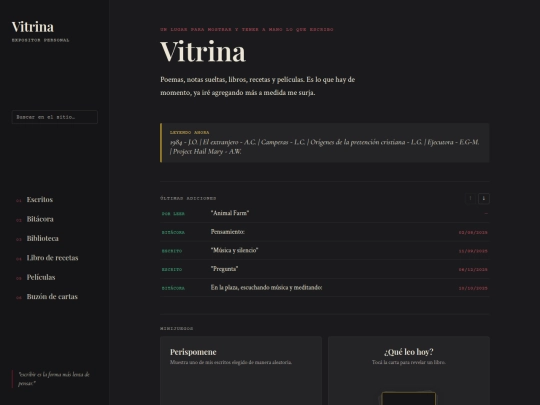The image size is (540, 405).
Task: Focus the 'Buscar en el sitio' search field
Action: [54, 117]
